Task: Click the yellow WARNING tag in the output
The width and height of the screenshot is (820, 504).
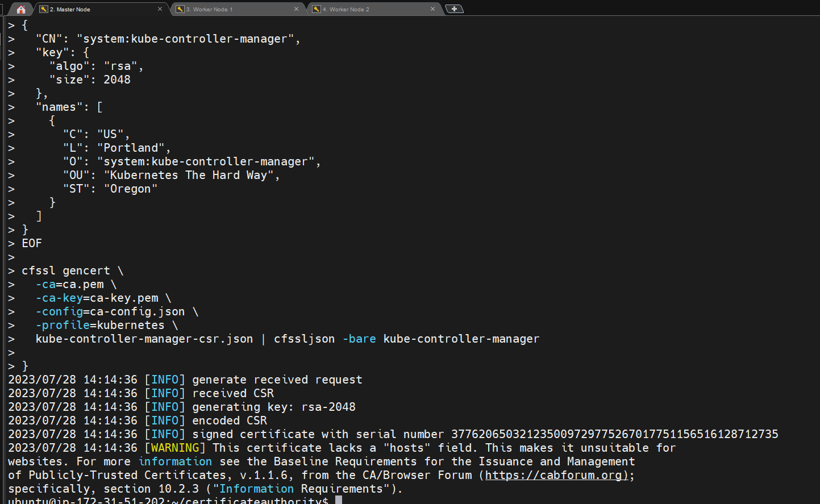Action: tap(175, 448)
